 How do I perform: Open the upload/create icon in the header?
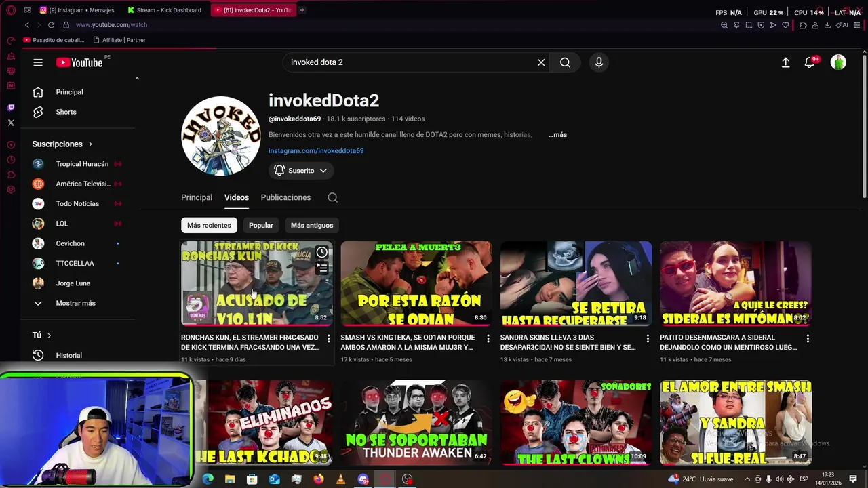click(785, 62)
